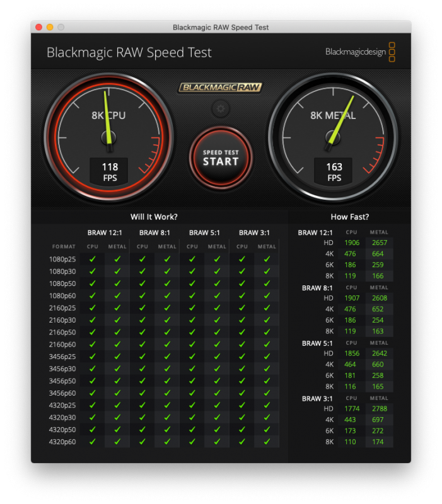The height and width of the screenshot is (504, 442).
Task: Click the 2160p60 BRAW 3:1 METAL checkmark
Action: pos(267,344)
